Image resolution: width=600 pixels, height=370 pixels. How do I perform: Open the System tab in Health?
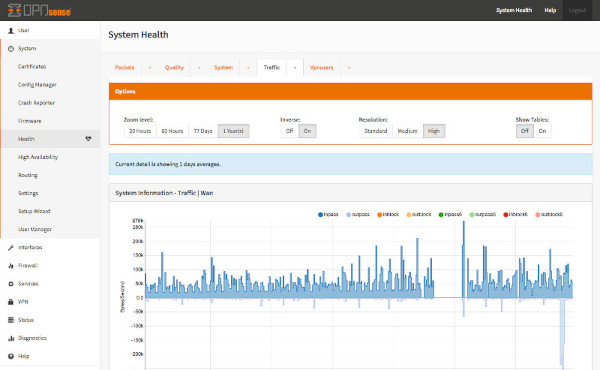(223, 68)
